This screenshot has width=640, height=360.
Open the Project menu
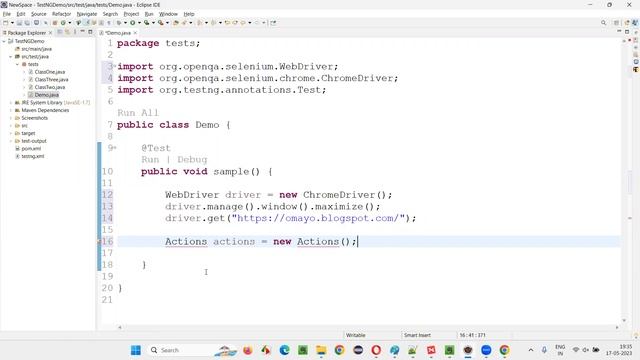(131, 14)
